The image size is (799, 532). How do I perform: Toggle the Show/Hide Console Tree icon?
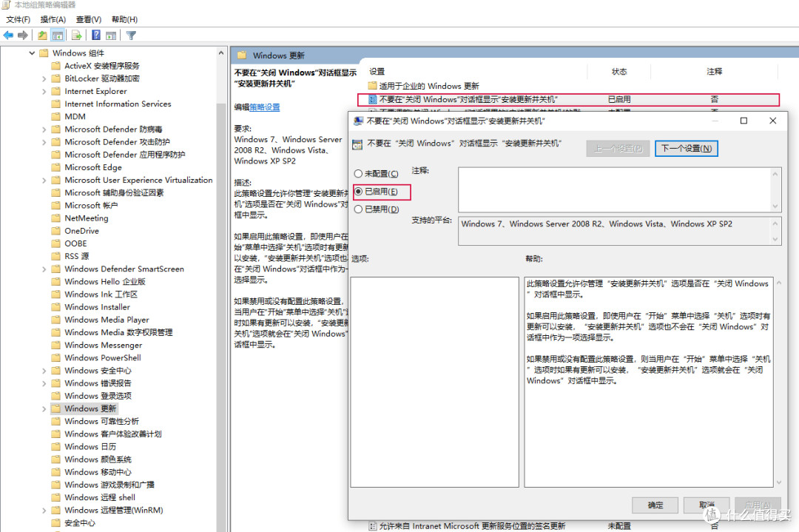tap(58, 36)
